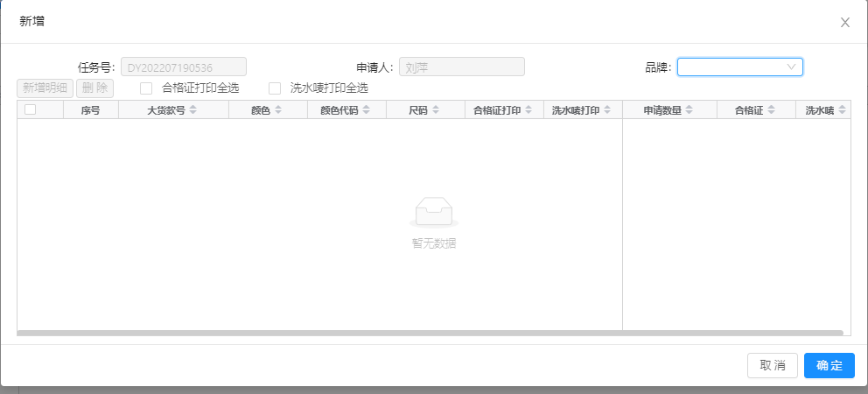Screen dimensions: 868x394
Task: Close the 新增 dialog with the X icon
Action: pyautogui.click(x=844, y=23)
